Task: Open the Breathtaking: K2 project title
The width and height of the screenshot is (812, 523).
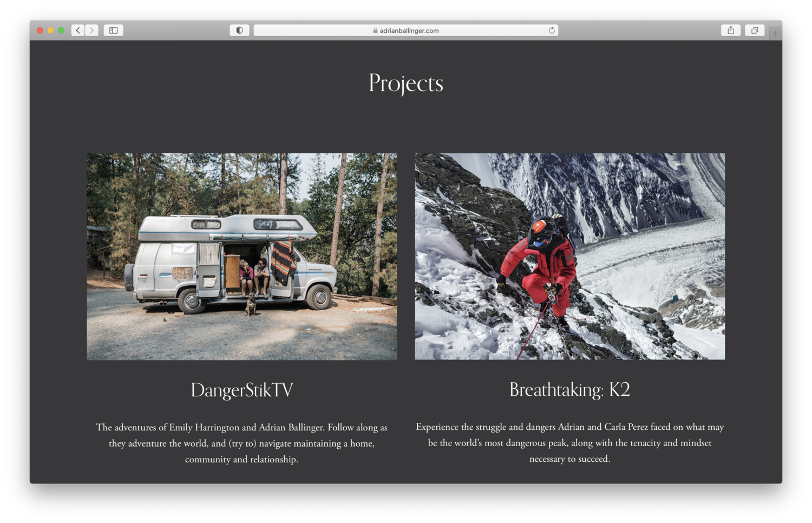Action: tap(569, 390)
